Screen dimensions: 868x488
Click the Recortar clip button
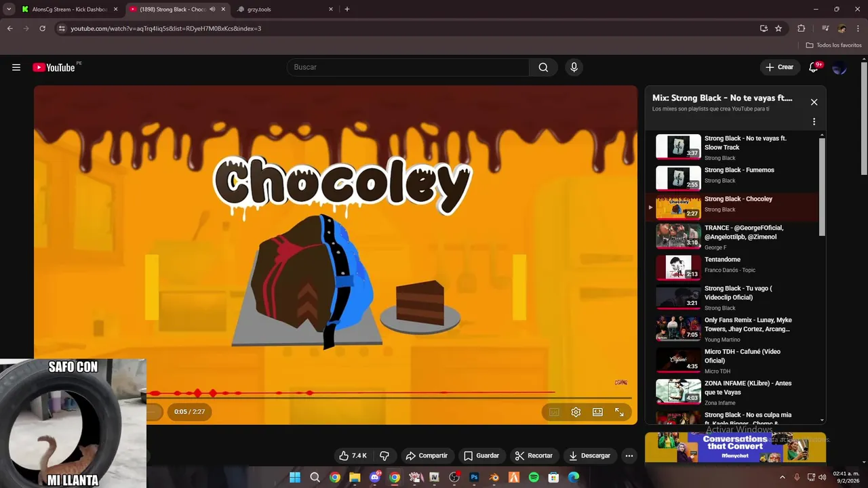click(534, 455)
